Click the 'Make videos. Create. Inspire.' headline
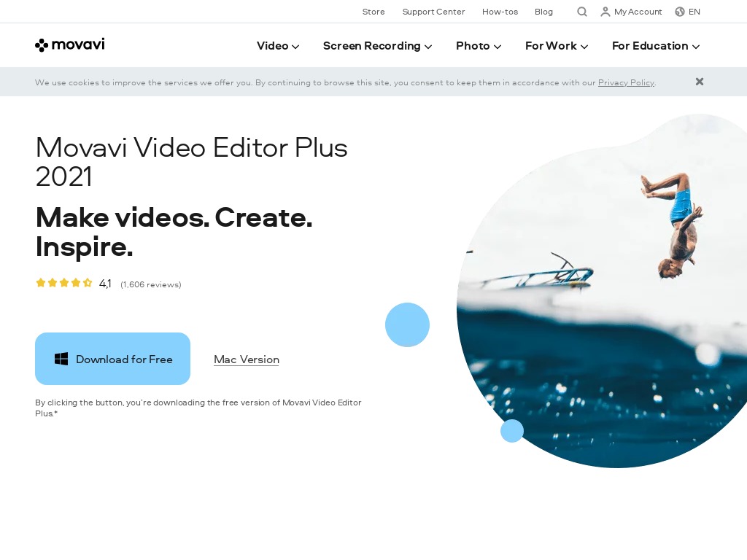Image resolution: width=747 pixels, height=560 pixels. [x=174, y=232]
